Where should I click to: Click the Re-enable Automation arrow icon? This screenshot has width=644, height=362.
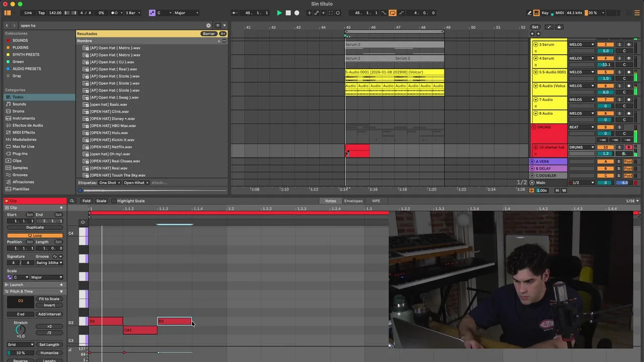point(324,13)
